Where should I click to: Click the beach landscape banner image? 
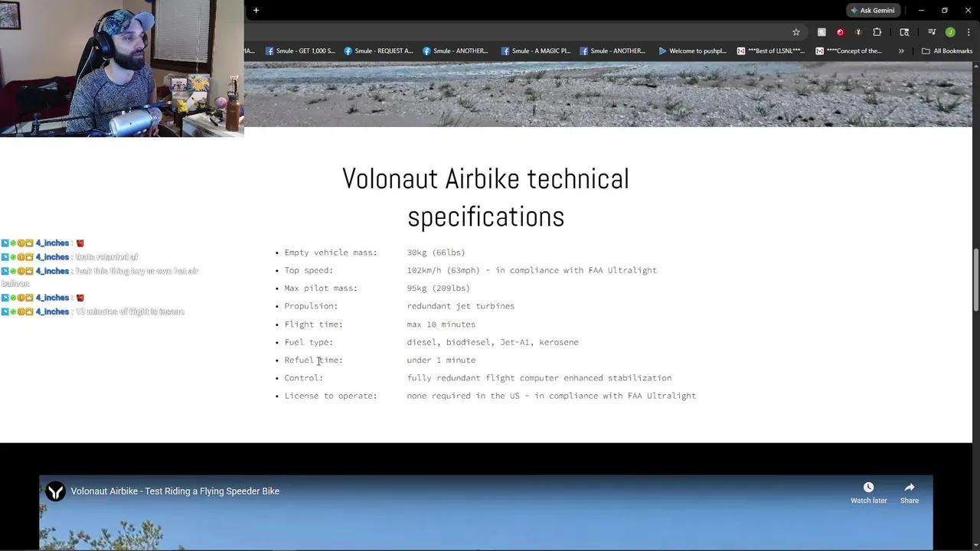pos(608,94)
